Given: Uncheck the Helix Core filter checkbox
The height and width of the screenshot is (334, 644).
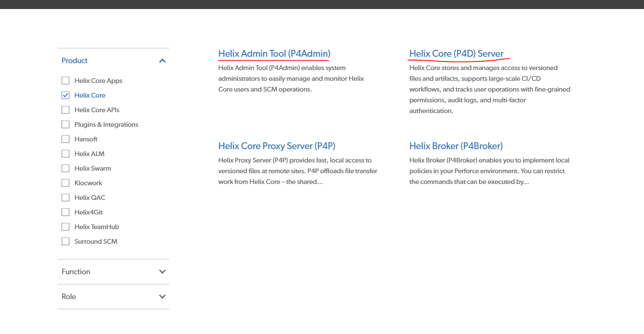Looking at the screenshot, I should point(65,95).
